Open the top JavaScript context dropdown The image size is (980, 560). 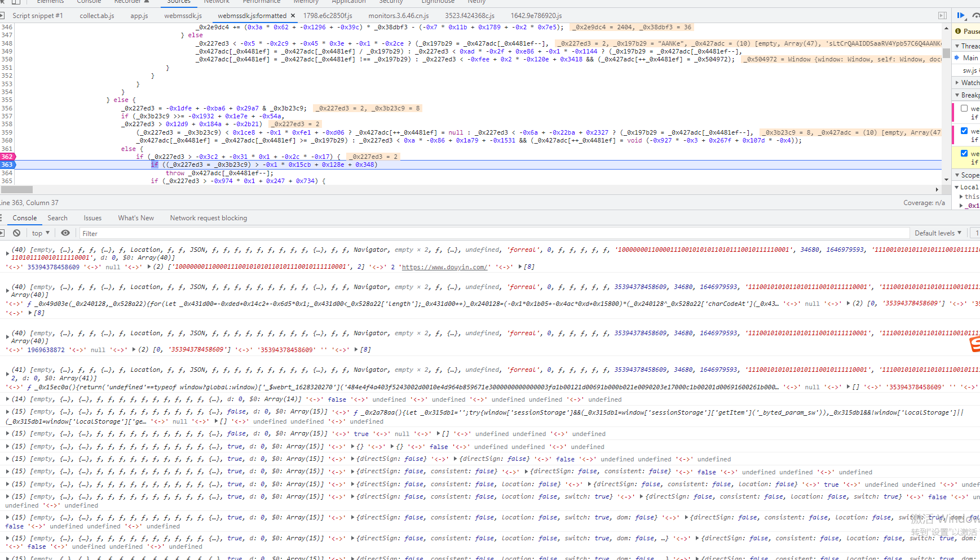point(41,233)
